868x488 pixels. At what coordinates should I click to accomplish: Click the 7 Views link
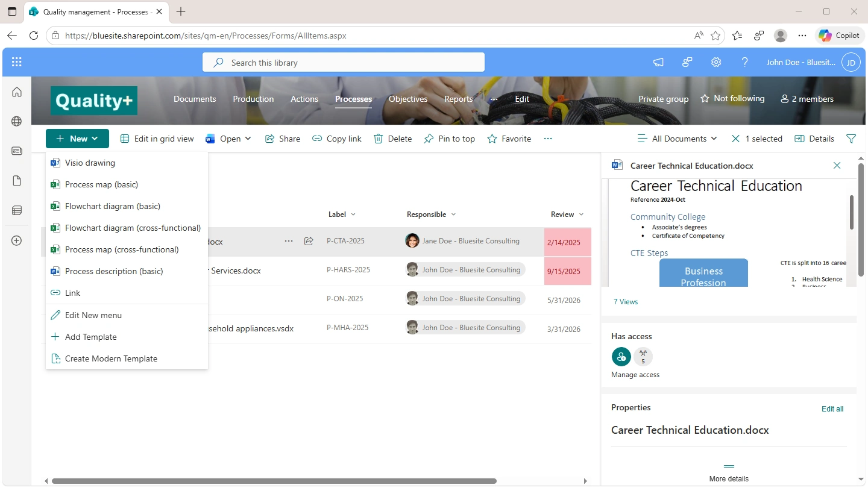click(x=625, y=302)
